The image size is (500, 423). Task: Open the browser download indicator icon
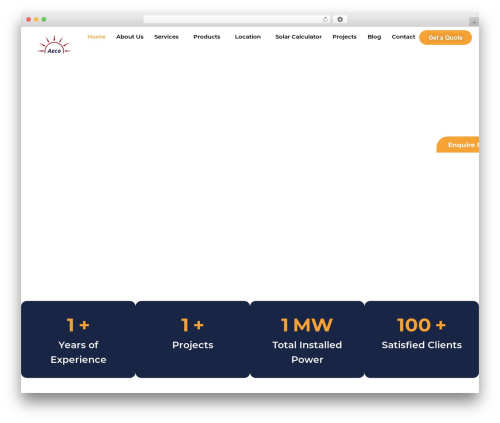(340, 19)
